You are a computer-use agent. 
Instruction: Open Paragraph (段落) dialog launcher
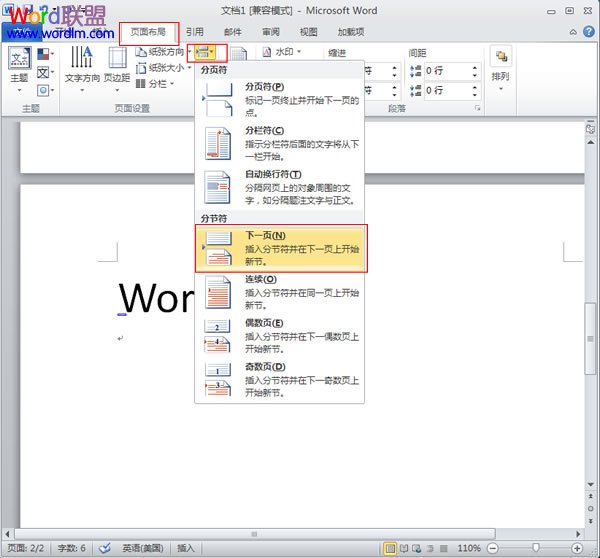[x=477, y=108]
